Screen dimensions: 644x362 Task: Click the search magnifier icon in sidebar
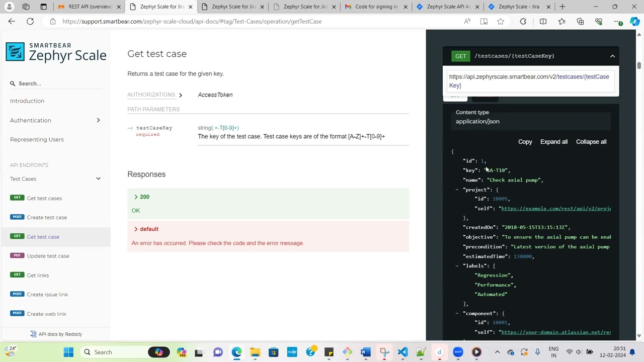click(13, 83)
